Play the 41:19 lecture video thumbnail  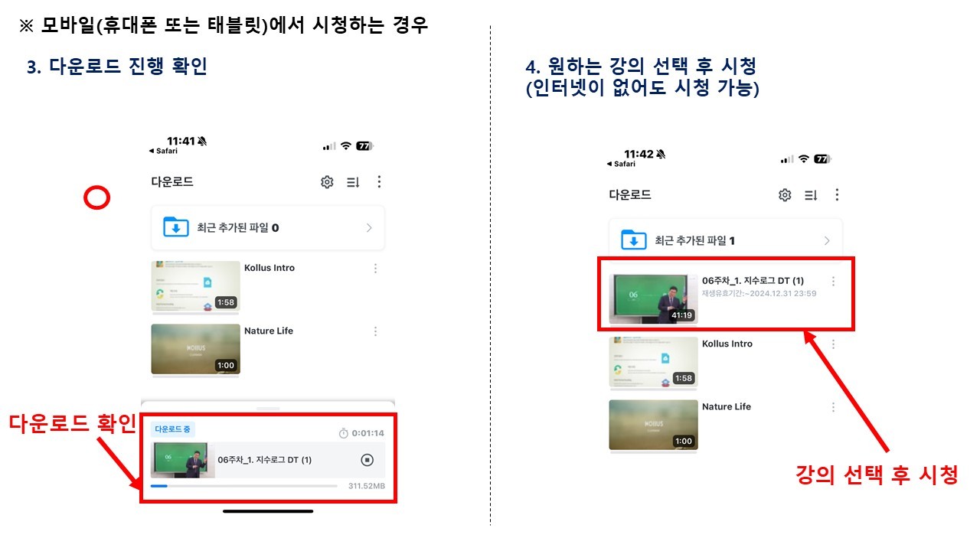(x=653, y=298)
